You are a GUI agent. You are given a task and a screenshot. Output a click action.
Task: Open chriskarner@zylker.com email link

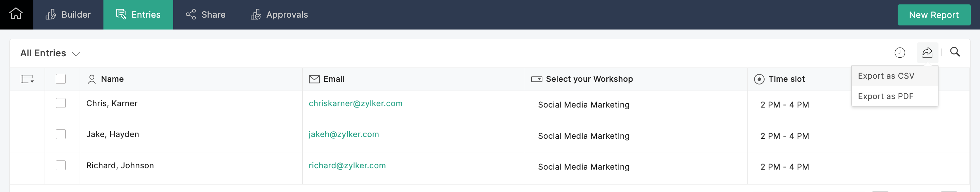(x=355, y=103)
